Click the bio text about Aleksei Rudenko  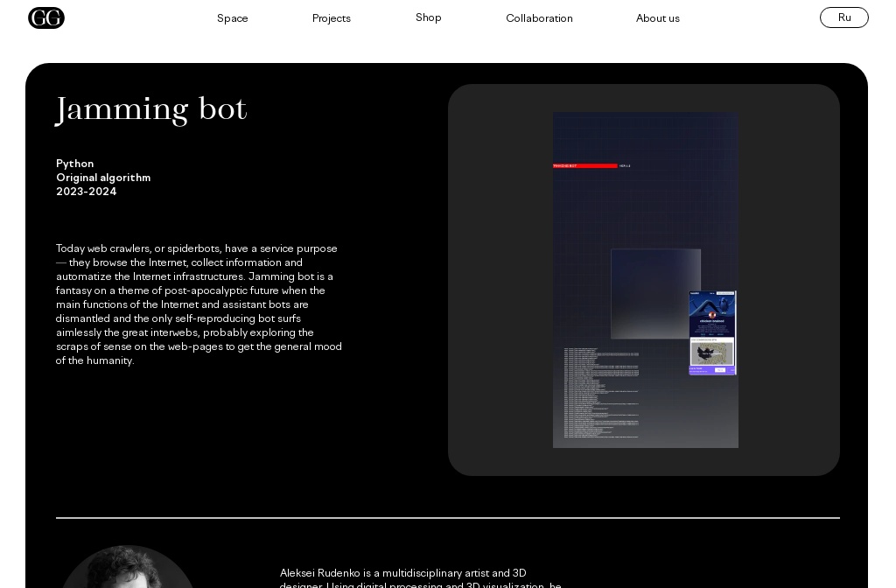pyautogui.click(x=421, y=579)
